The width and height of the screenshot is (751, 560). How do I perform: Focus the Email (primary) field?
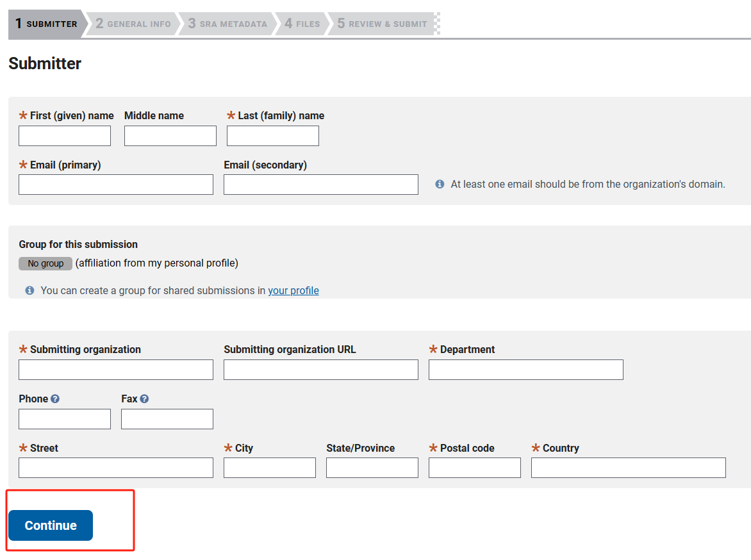(x=116, y=185)
